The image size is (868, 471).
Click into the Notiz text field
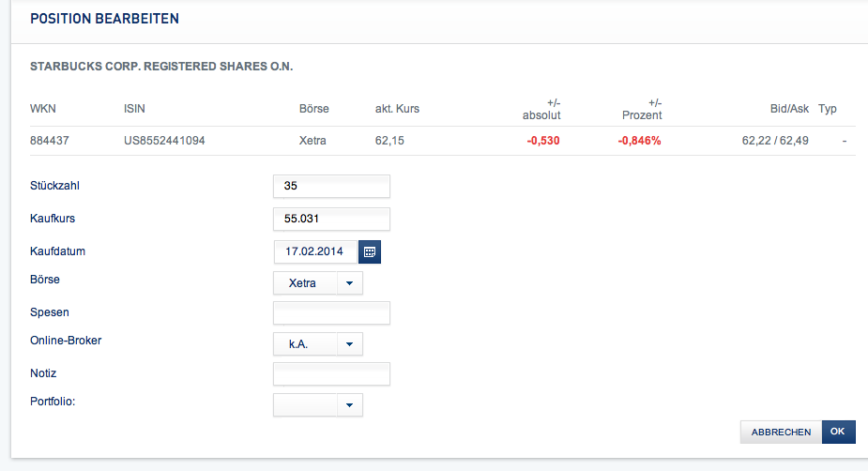pyautogui.click(x=331, y=374)
